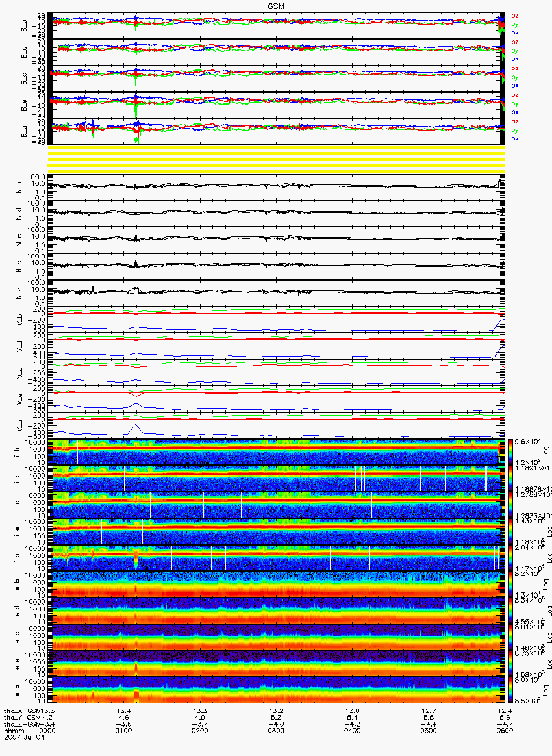Click the N_d density axis label
The width and height of the screenshot is (552, 756).
point(19,214)
